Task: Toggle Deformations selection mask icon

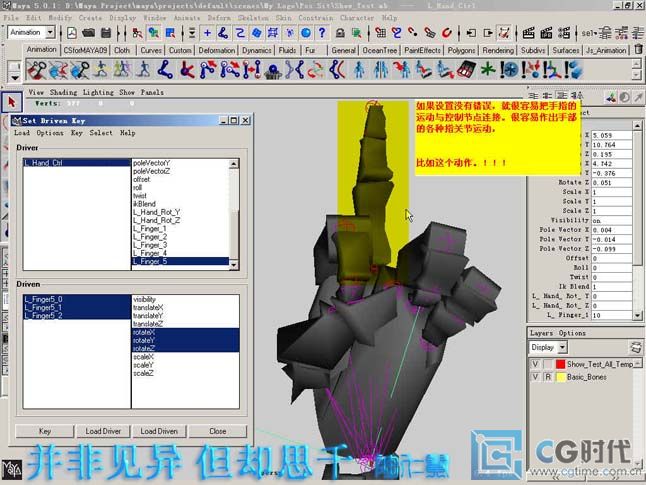Action: tap(273, 33)
